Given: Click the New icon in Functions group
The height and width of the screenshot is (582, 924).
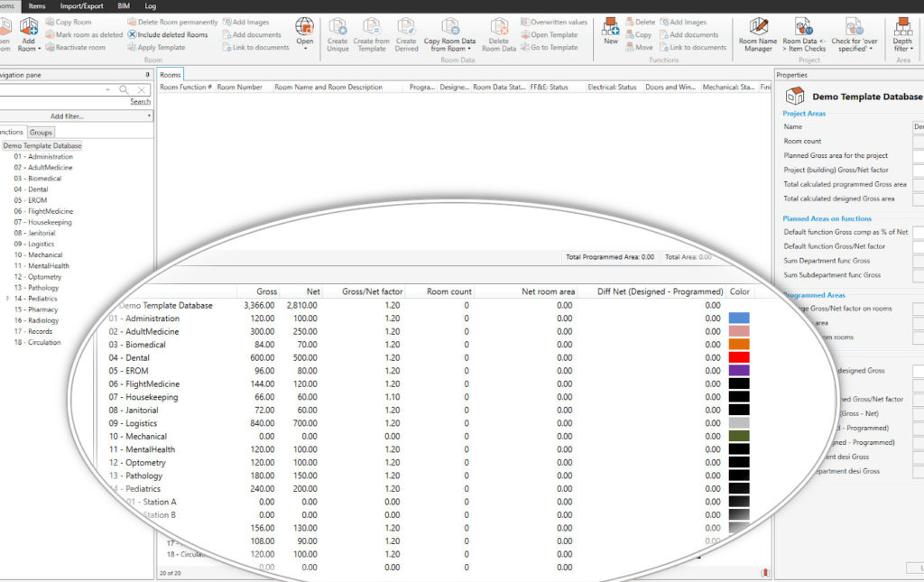Looking at the screenshot, I should coord(612,27).
